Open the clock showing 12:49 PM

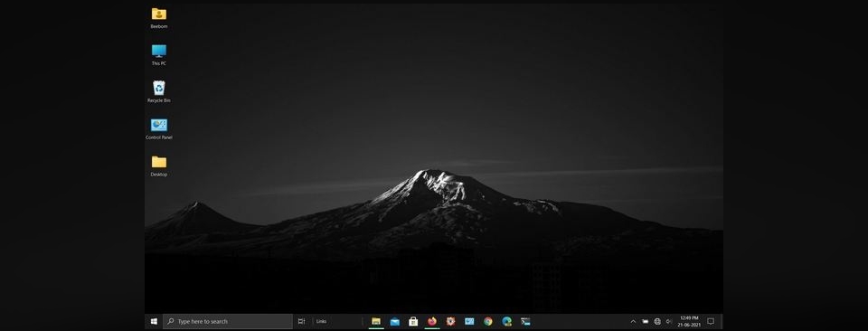tap(689, 322)
